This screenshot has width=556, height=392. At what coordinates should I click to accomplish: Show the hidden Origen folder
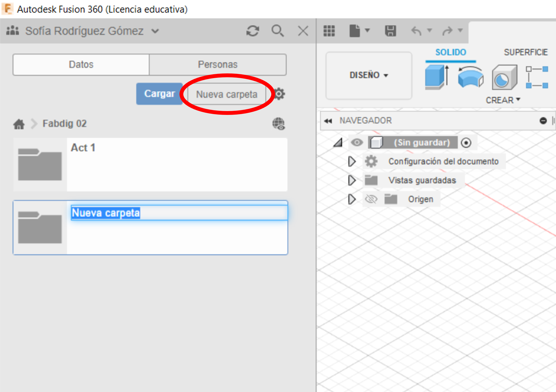371,199
